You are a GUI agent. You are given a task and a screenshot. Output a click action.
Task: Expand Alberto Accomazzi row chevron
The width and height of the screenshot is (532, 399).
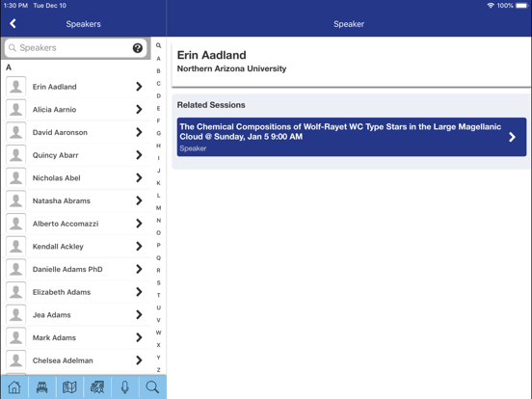point(139,224)
